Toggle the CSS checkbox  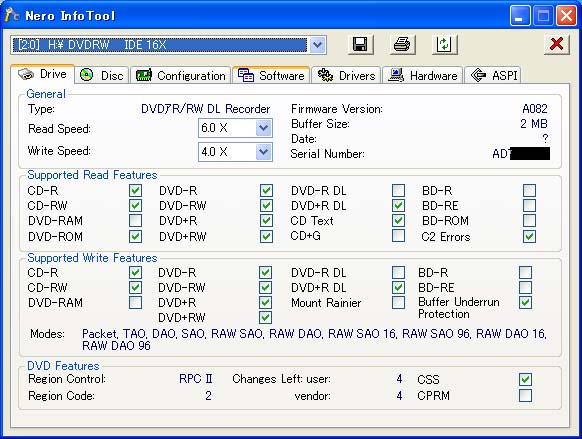[x=525, y=379]
